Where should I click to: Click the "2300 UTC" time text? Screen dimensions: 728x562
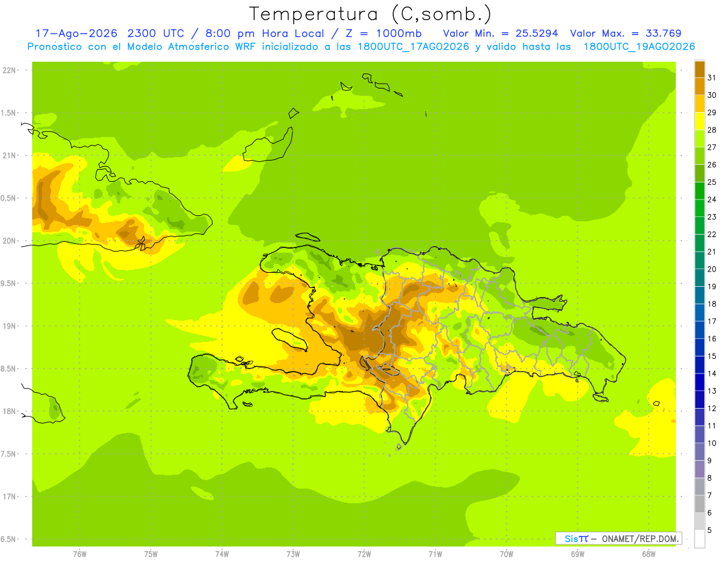[x=157, y=33]
